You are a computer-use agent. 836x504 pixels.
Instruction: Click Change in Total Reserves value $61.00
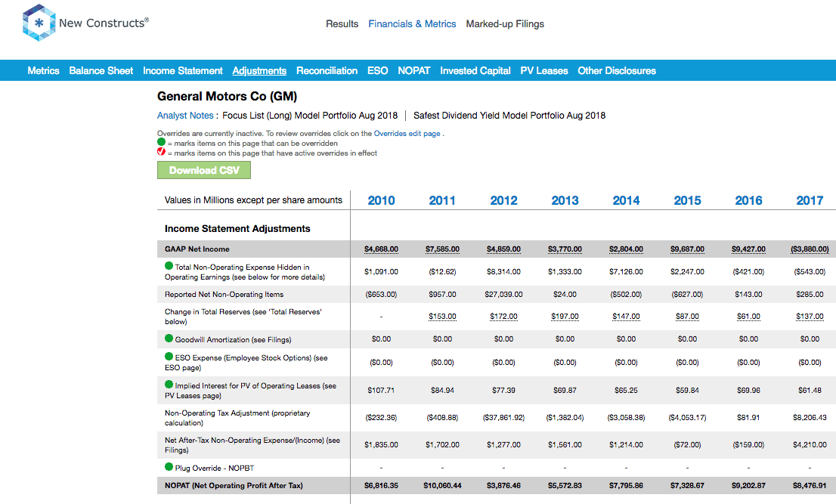[748, 317]
